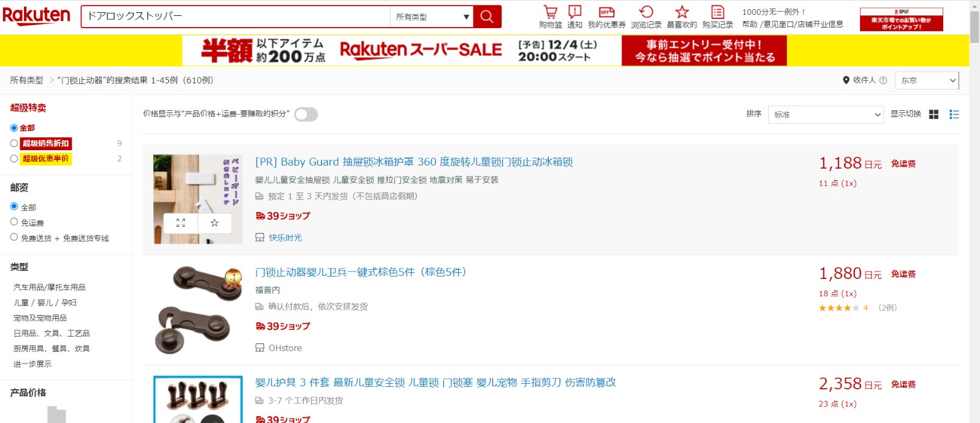980x423 pixels.
Task: Click the recipient help question mark
Action: (x=883, y=80)
